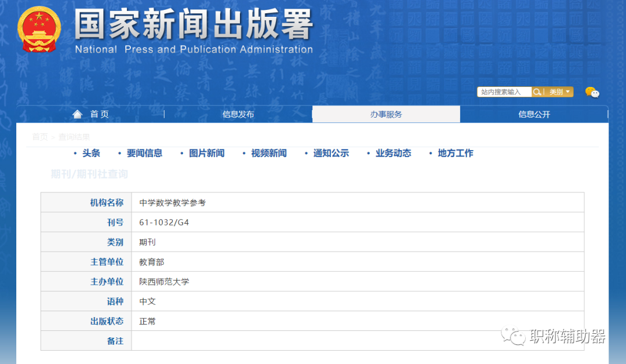Click the 首页 breadcrumb link
This screenshot has height=364, width=626.
pyautogui.click(x=40, y=137)
